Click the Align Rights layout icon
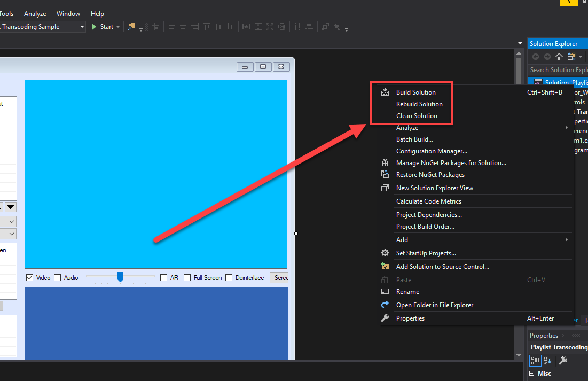The image size is (588, 381). [194, 27]
